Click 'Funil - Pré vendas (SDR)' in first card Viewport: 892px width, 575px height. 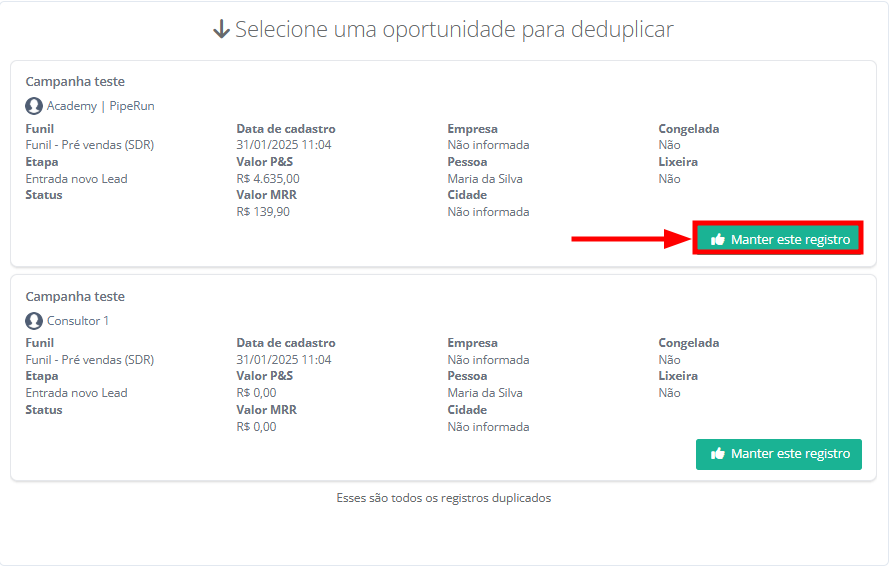point(90,145)
